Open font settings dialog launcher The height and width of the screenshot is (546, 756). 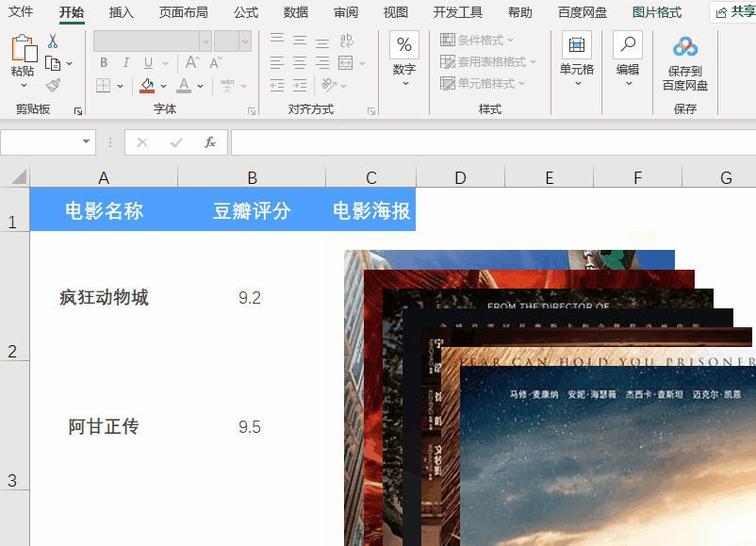[252, 111]
